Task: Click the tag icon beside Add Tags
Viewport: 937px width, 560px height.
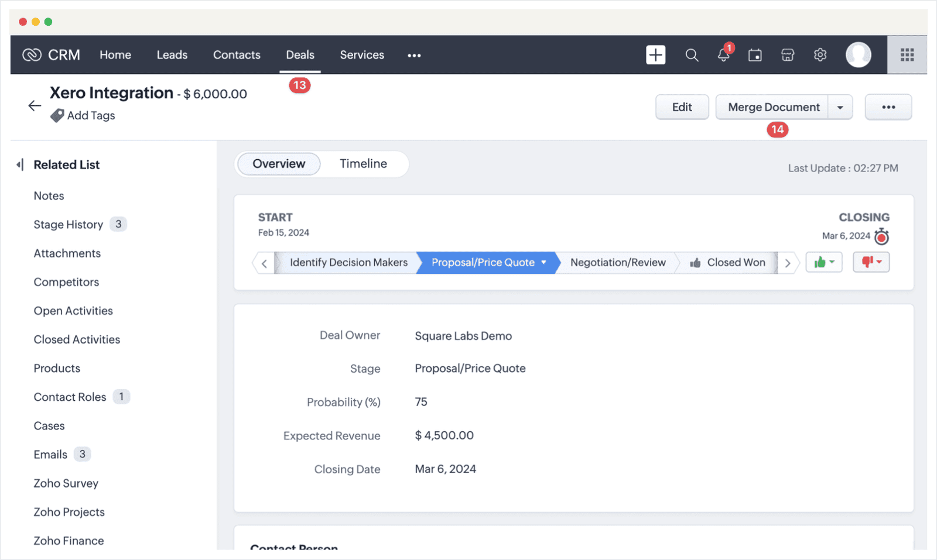Action: coord(57,116)
